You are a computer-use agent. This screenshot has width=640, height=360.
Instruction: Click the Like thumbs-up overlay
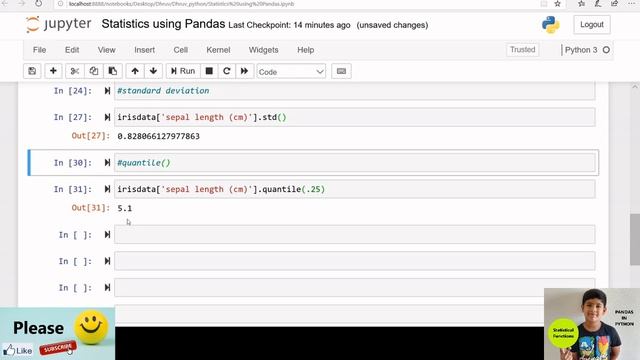[17, 350]
